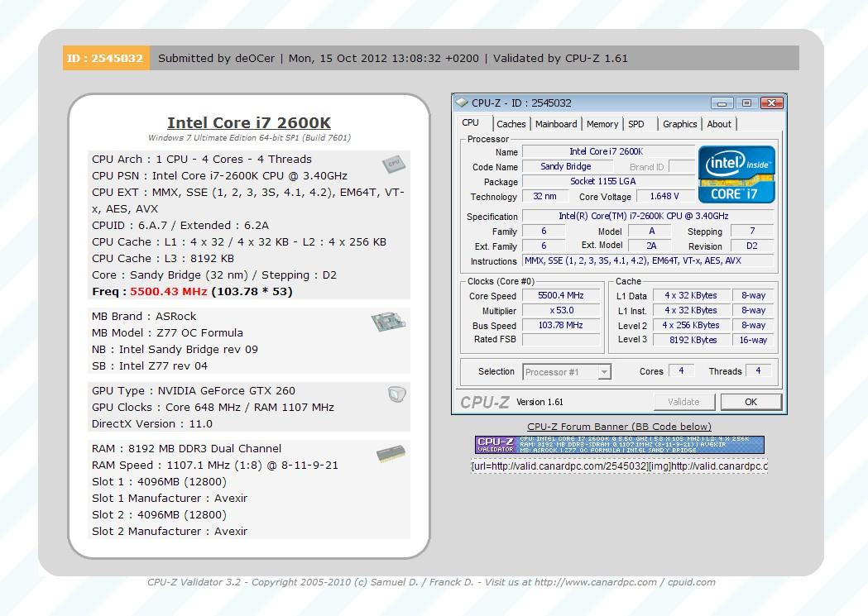868x616 pixels.
Task: Open the Graphics tab
Action: (680, 124)
